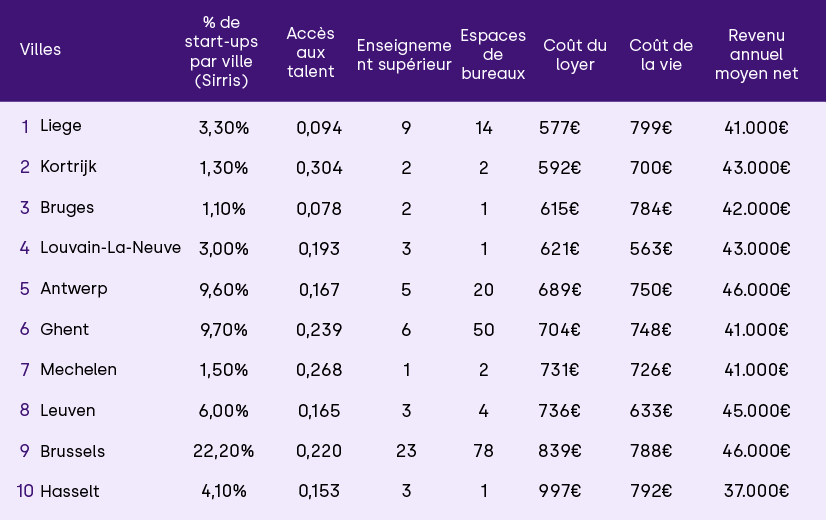Select Ghent office spaces value 50

[484, 329]
